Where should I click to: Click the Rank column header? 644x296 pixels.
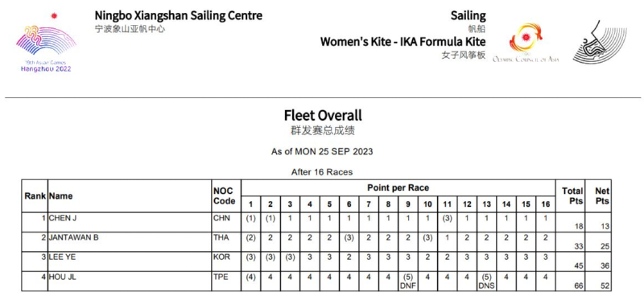[x=35, y=195]
